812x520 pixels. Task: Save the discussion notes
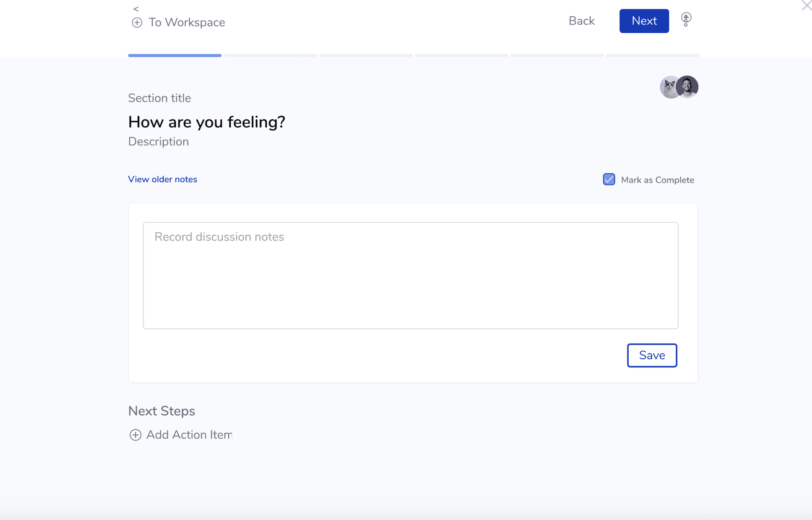pos(652,355)
